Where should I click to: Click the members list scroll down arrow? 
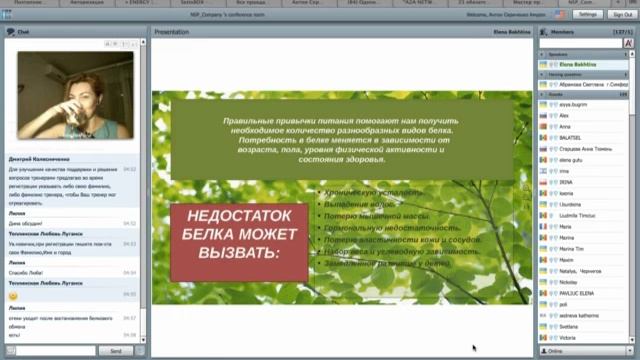(x=632, y=340)
